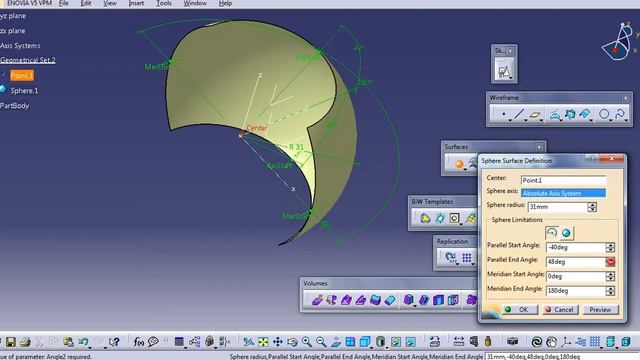
Task: Click the Sphere axis Absolute Axis System field
Action: point(563,193)
